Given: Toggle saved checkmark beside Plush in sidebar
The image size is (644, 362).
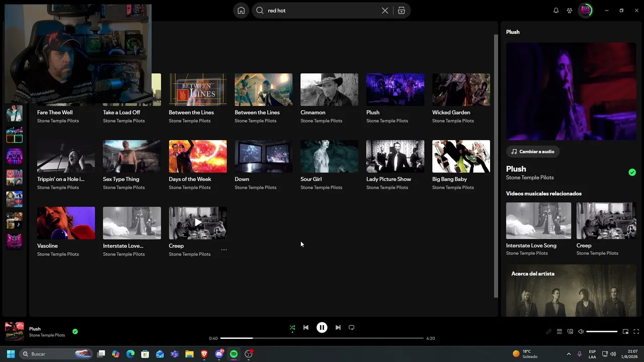Looking at the screenshot, I should point(632,172).
